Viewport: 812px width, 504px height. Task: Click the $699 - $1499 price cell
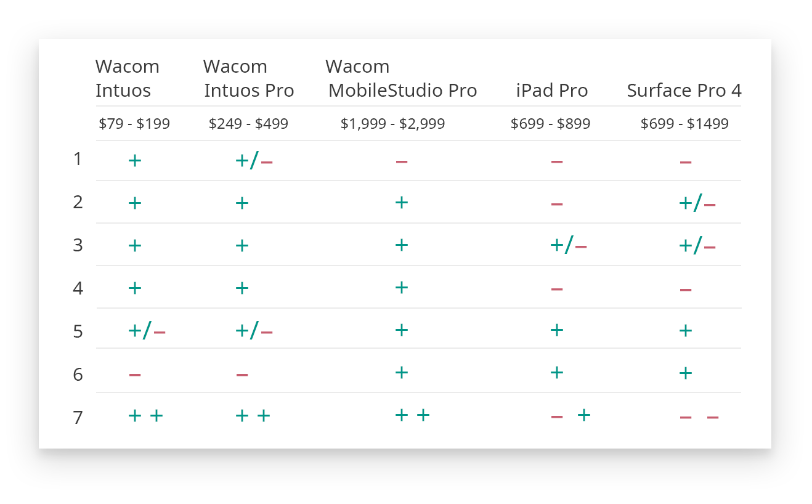point(684,124)
